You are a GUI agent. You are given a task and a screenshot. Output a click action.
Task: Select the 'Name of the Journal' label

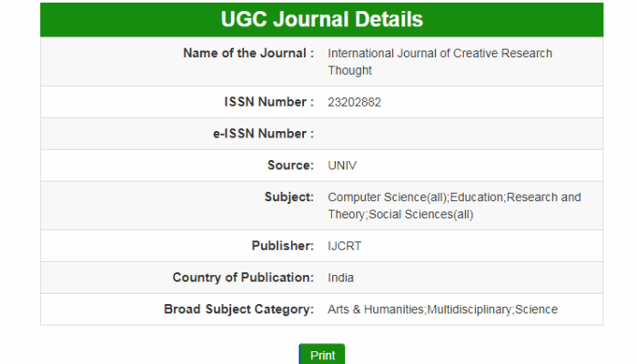(248, 54)
